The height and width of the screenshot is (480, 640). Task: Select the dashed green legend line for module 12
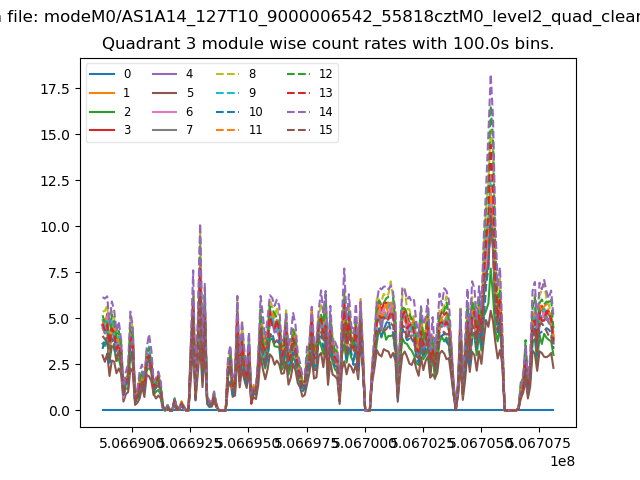[x=297, y=73]
